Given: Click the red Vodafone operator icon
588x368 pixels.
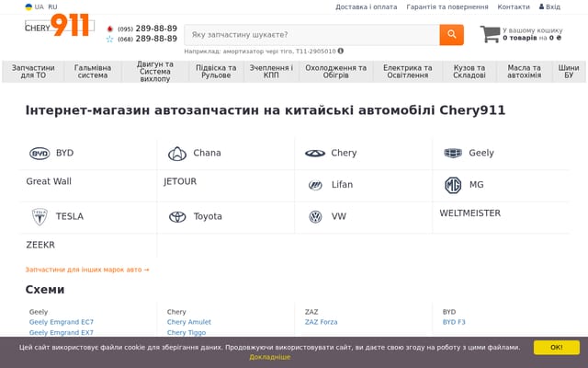Looking at the screenshot, I should coord(110,29).
